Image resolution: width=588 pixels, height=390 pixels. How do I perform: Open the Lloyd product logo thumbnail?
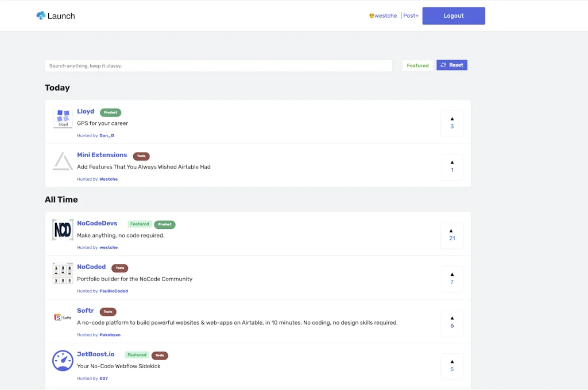(x=63, y=119)
